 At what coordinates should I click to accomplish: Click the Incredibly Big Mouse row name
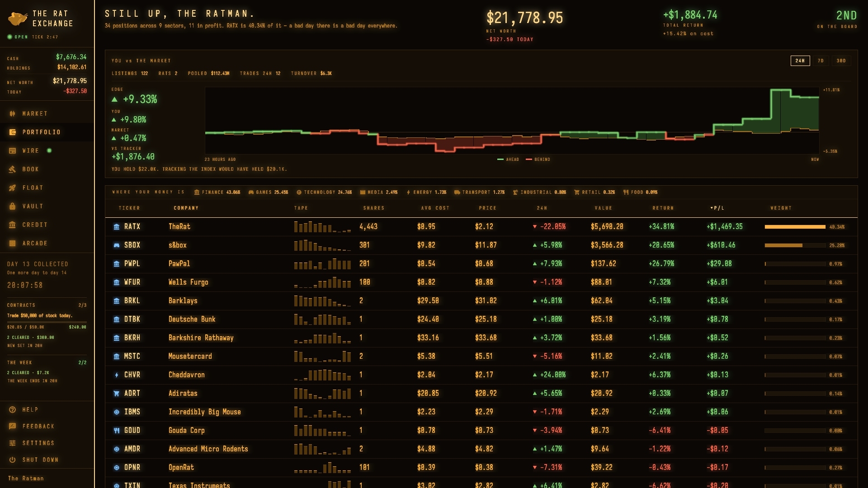point(205,412)
